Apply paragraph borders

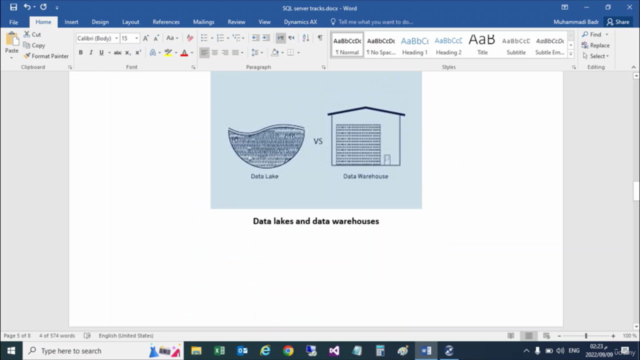click(291, 52)
